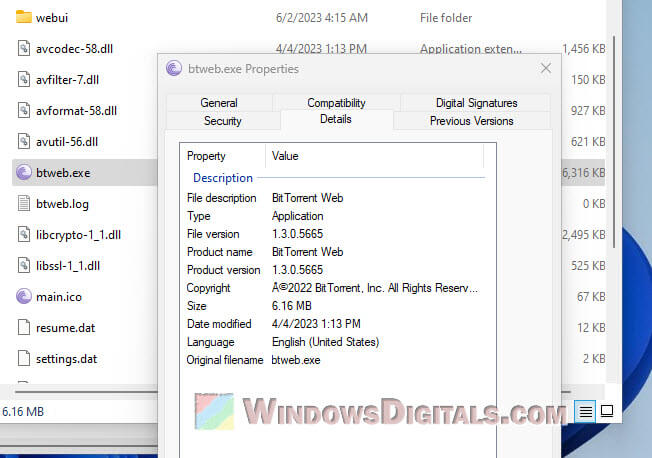Click the libcrypto-1_1.dll file icon
Screen dimensions: 652x458
(24, 235)
